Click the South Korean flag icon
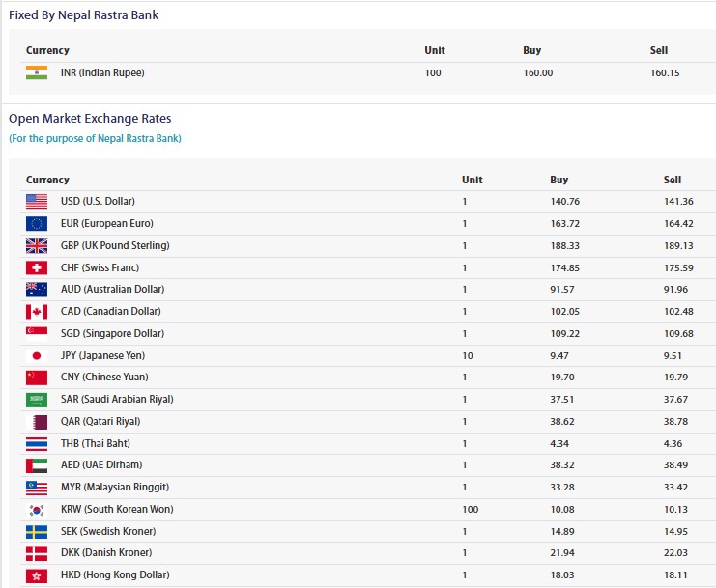The image size is (716, 588). 37,509
